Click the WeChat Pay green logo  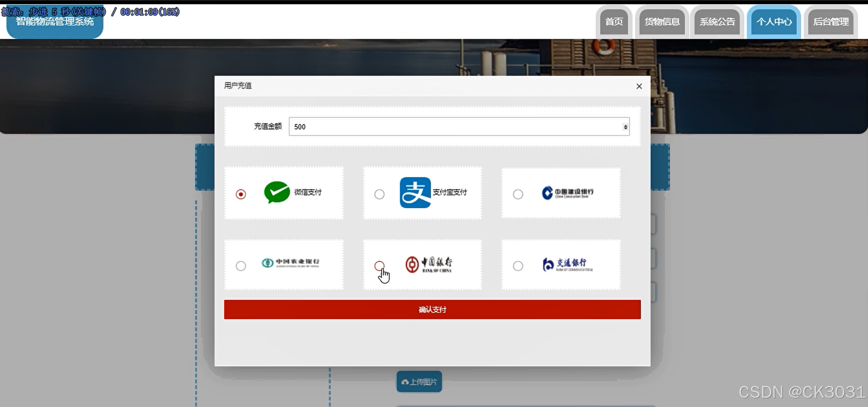point(277,192)
